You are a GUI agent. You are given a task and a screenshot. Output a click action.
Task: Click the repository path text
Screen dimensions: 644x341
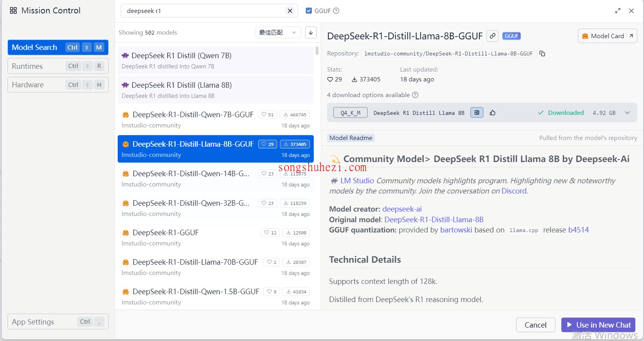448,53
